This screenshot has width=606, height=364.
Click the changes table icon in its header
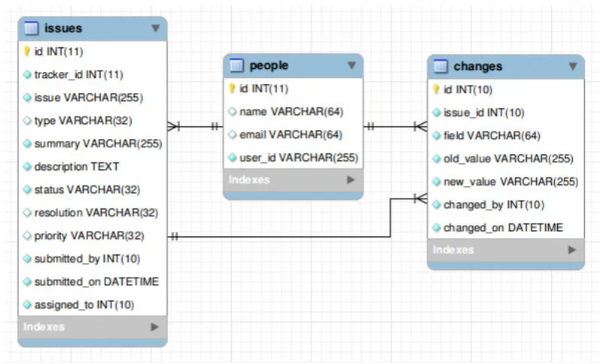click(x=440, y=66)
